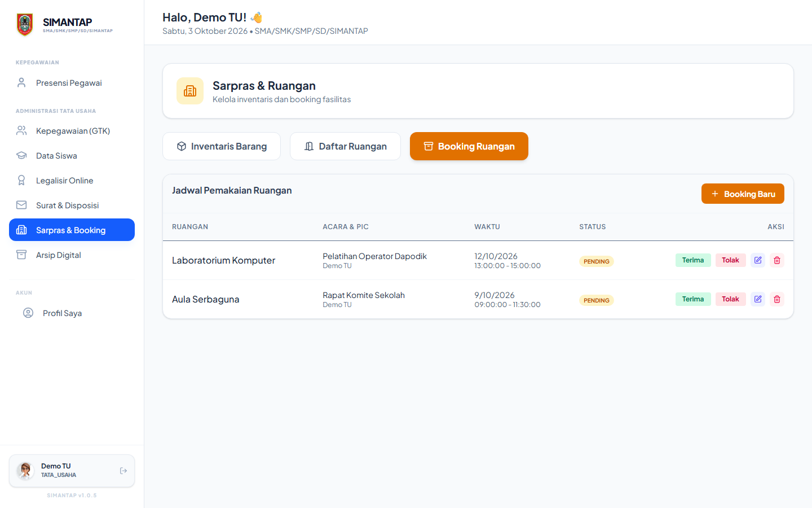Click the Demo TU avatar picture
The width and height of the screenshot is (812, 508).
tap(25, 471)
